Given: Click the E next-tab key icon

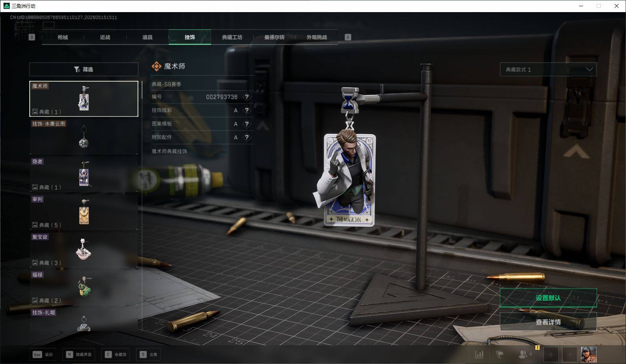Looking at the screenshot, I should coord(348,37).
